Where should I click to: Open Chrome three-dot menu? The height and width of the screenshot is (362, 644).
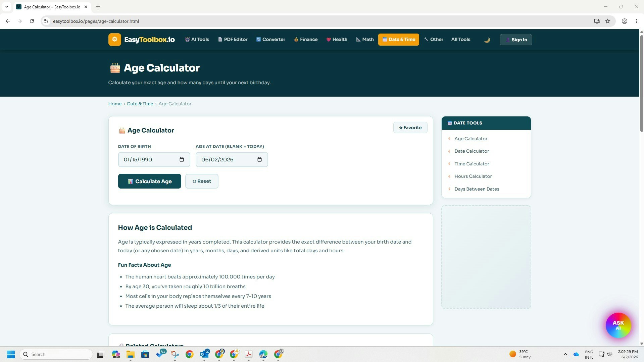(x=636, y=21)
